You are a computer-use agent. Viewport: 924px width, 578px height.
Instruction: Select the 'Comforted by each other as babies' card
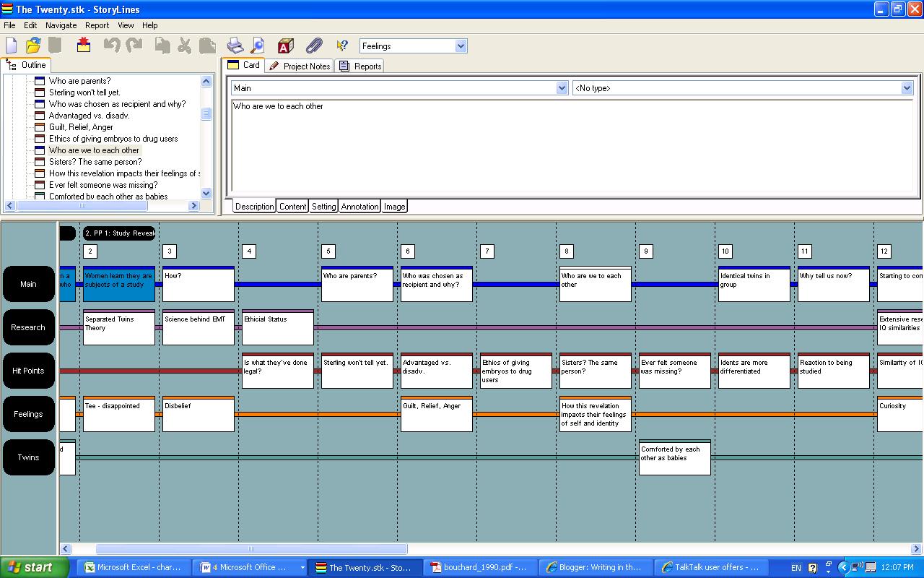[x=675, y=457]
